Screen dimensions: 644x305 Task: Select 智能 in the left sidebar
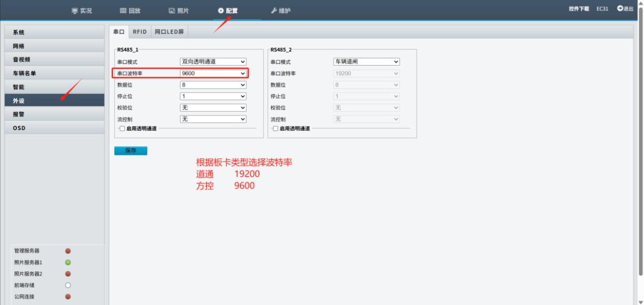click(x=55, y=87)
